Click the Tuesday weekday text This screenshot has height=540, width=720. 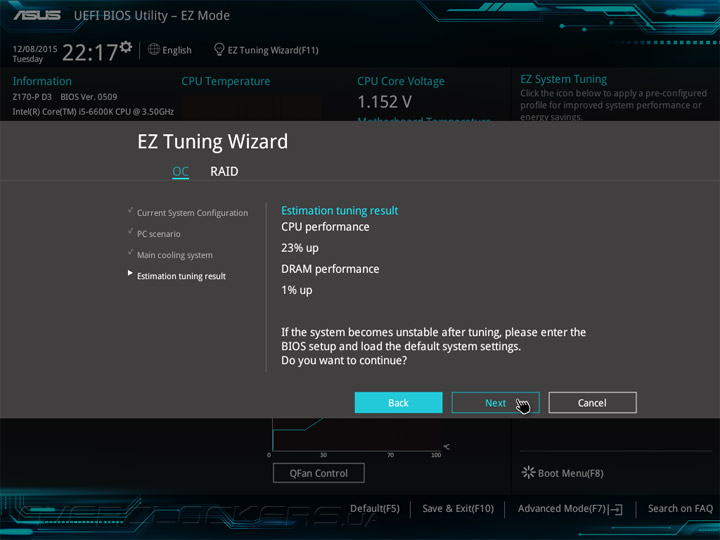[28, 59]
